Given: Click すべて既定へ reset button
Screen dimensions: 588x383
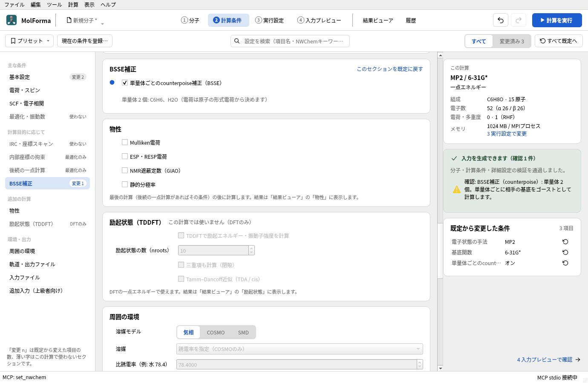Looking at the screenshot, I should pos(559,41).
